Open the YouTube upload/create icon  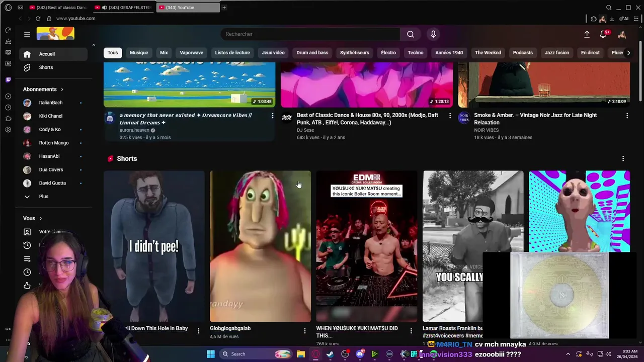pos(587,34)
